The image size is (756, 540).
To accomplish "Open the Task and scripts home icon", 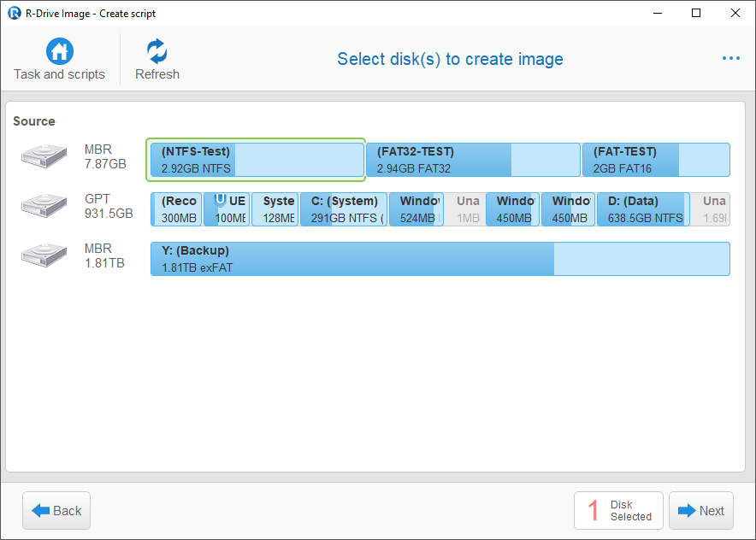I will tap(59, 51).
